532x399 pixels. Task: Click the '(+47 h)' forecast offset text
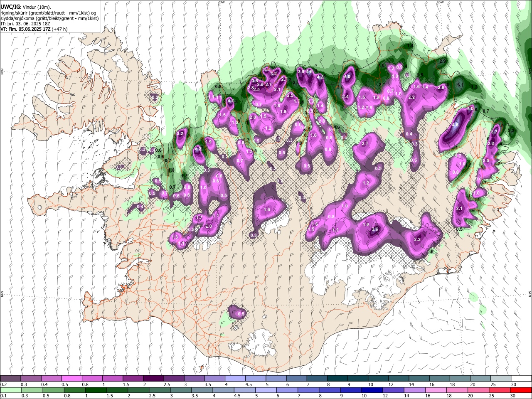click(x=59, y=29)
